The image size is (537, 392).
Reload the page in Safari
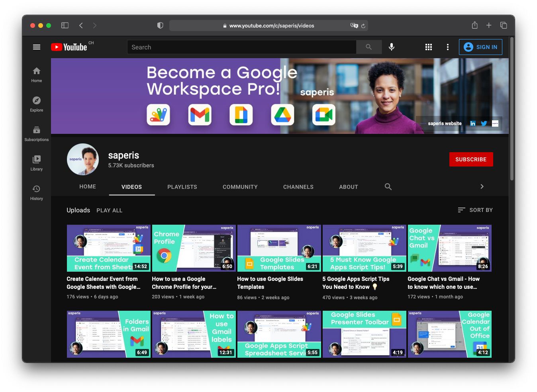click(363, 25)
